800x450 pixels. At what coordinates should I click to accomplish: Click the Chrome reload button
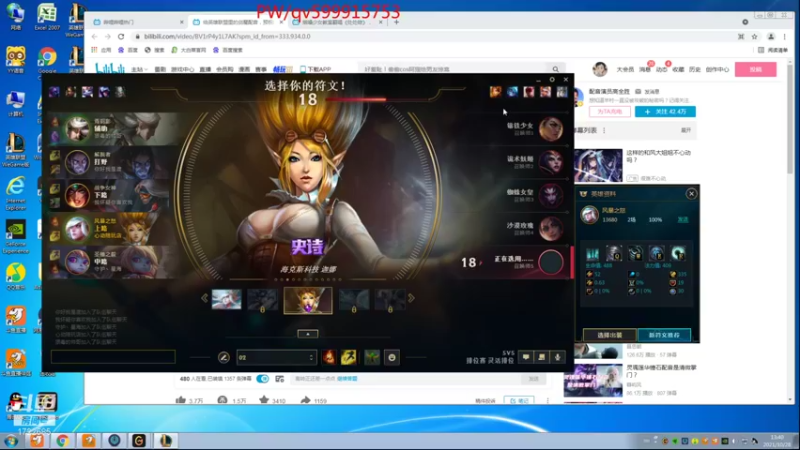tap(121, 36)
